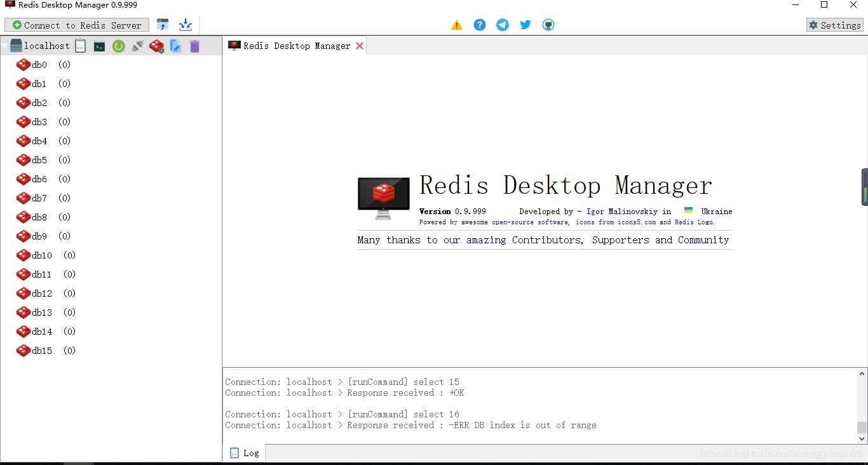868x465 pixels.
Task: Select database db8 in the tree
Action: click(43, 217)
